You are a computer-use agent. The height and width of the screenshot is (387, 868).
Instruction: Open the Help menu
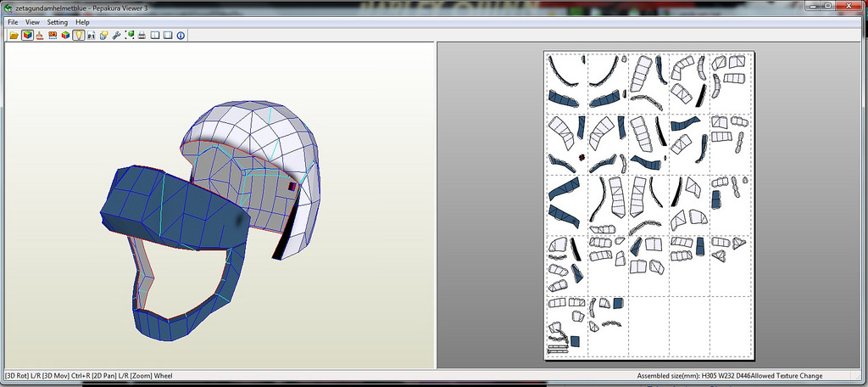click(x=82, y=22)
